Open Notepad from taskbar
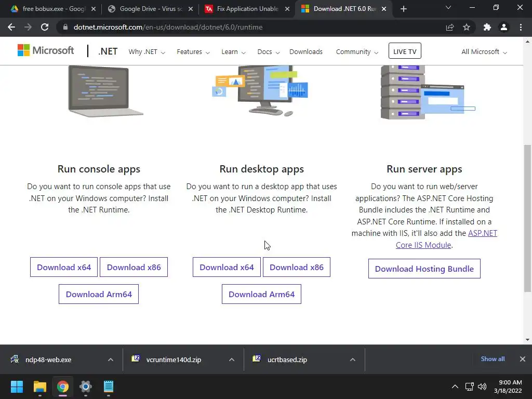532x399 pixels. click(x=109, y=387)
